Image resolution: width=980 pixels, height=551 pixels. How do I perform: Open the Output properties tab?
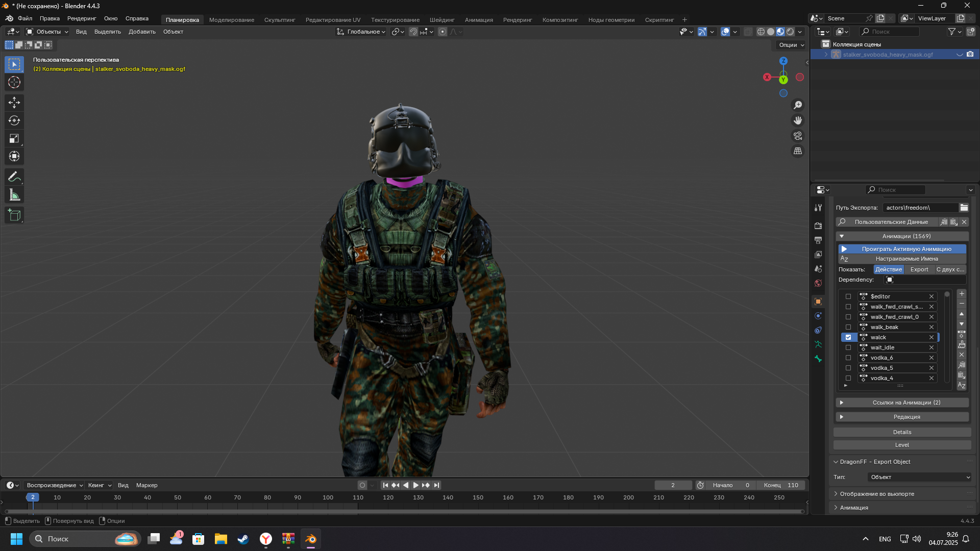coord(818,240)
